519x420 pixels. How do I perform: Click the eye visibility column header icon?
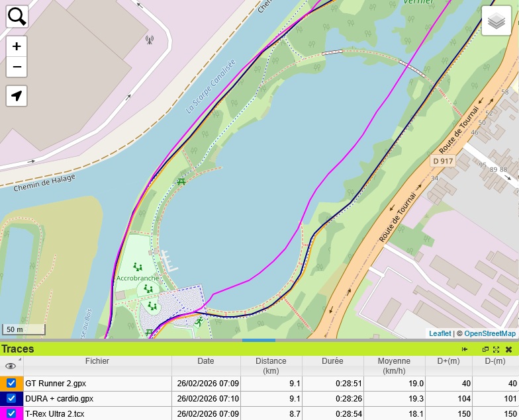(x=11, y=366)
